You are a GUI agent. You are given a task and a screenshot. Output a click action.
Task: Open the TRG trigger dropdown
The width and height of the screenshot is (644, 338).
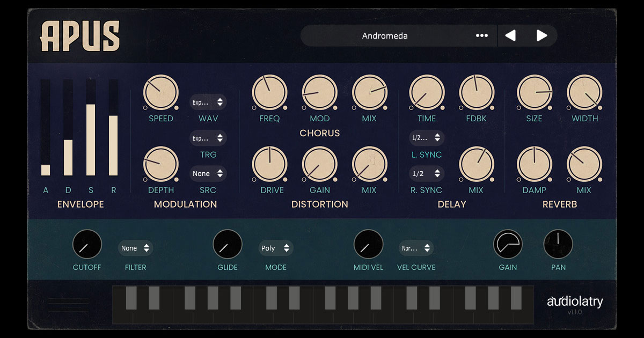point(208,138)
